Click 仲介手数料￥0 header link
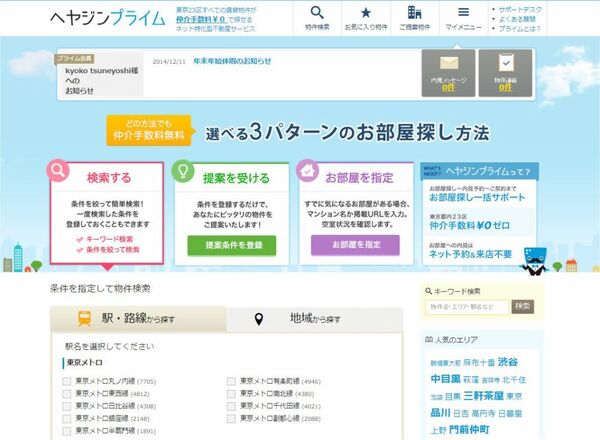The image size is (600, 440). (x=201, y=20)
